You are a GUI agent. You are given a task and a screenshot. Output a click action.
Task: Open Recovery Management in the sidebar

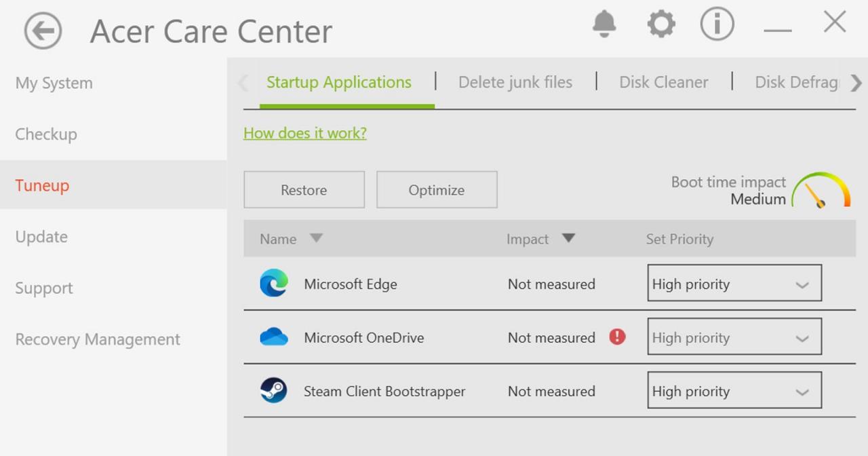point(98,339)
